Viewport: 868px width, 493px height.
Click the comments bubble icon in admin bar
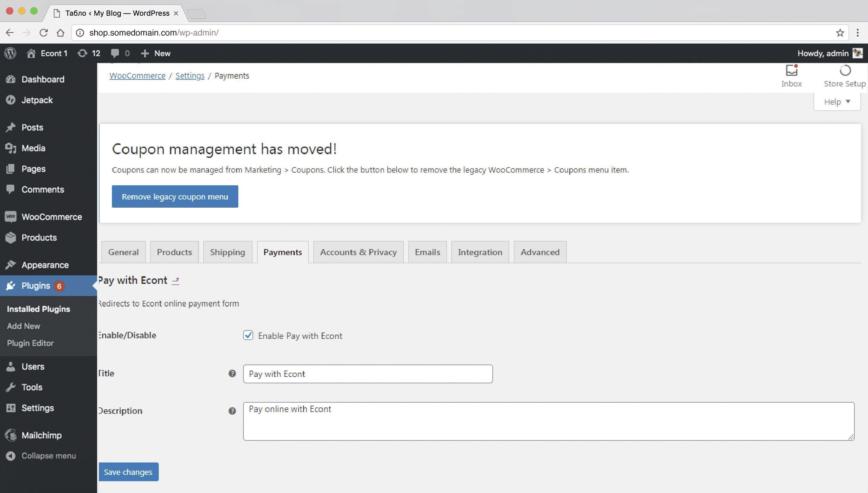pyautogui.click(x=115, y=53)
